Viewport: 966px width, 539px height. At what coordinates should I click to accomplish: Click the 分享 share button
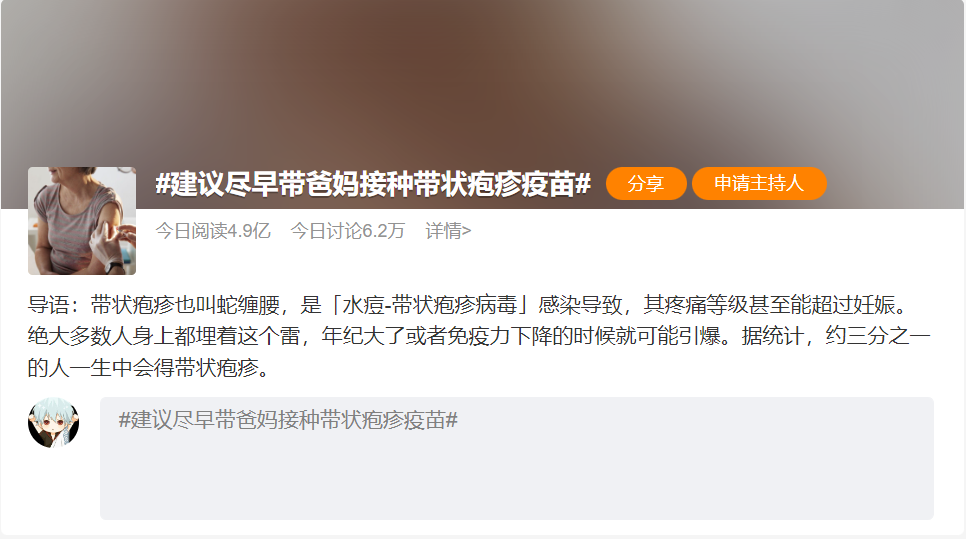[646, 184]
